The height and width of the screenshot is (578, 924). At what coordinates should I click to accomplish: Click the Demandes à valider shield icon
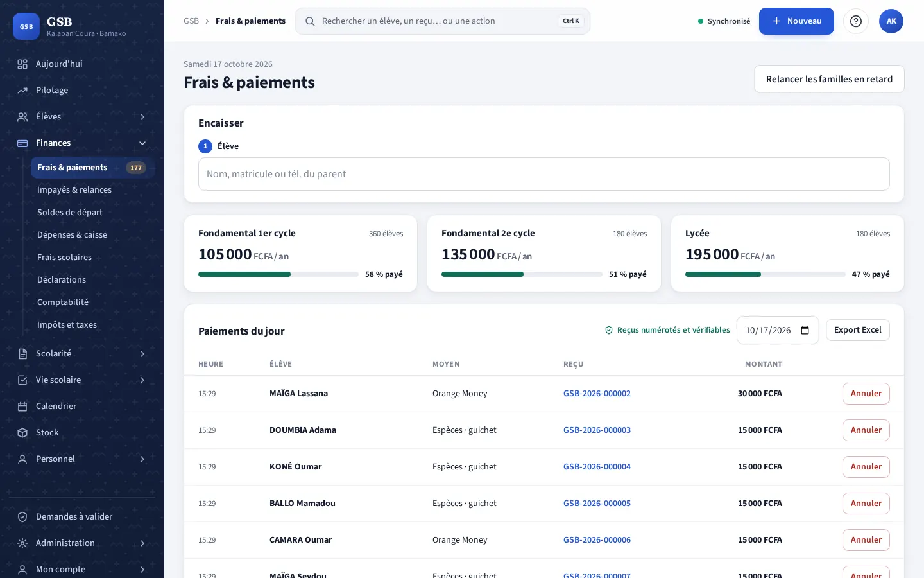click(22, 517)
